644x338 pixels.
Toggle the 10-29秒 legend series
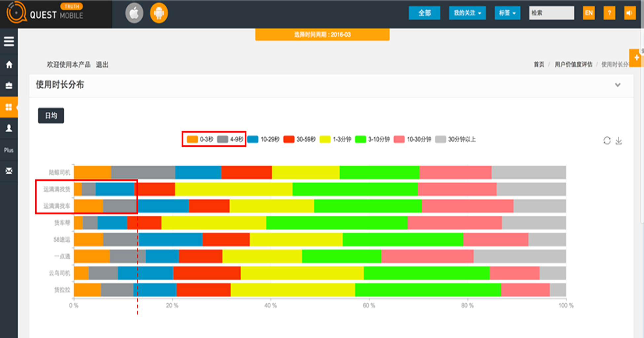[x=264, y=139]
